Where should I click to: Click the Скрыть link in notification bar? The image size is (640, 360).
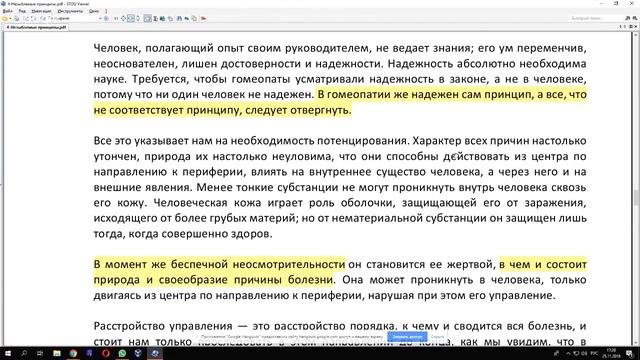click(437, 337)
